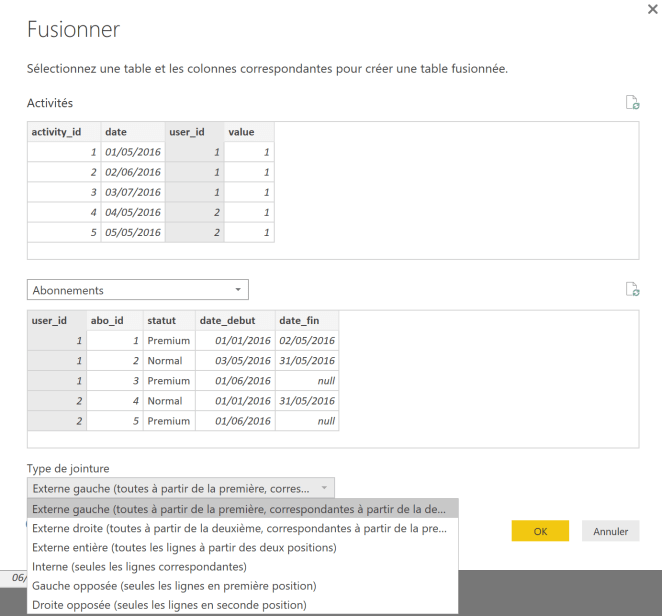Select the Droite opposée join option
Viewport: 662px width, 616px height.
242,604
